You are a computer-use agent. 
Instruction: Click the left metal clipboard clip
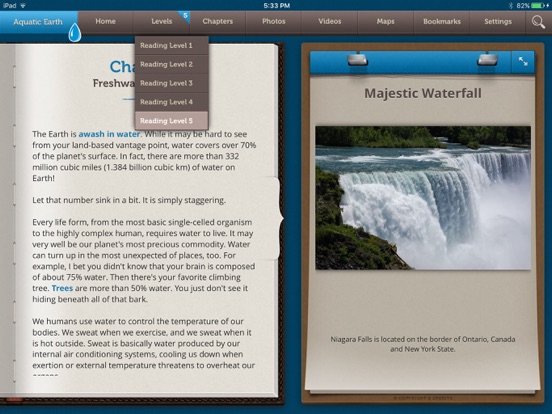[357, 59]
